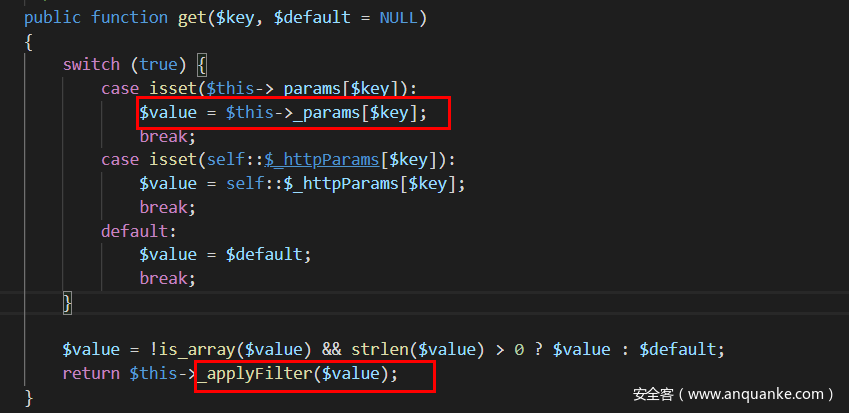Click the public keyword
Viewport: 849px width, 413px height.
point(53,18)
